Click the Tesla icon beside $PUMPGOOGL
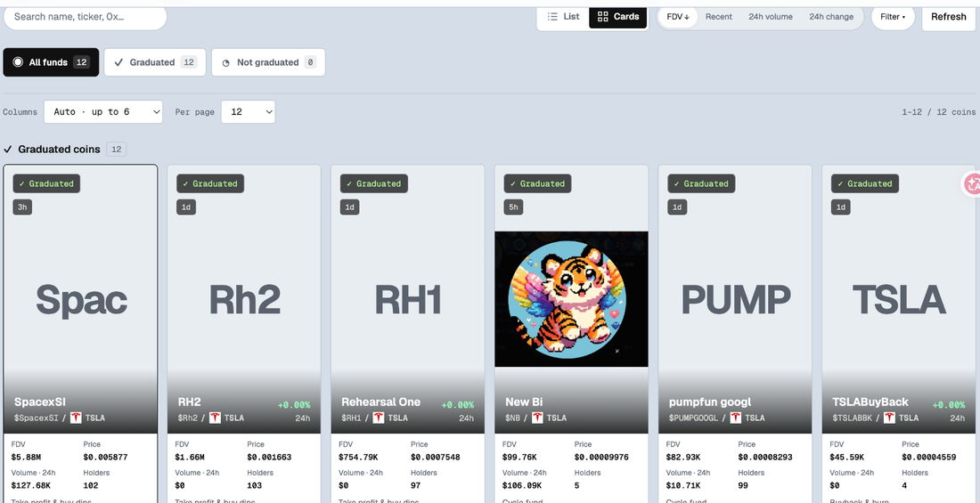The image size is (980, 503). [736, 418]
